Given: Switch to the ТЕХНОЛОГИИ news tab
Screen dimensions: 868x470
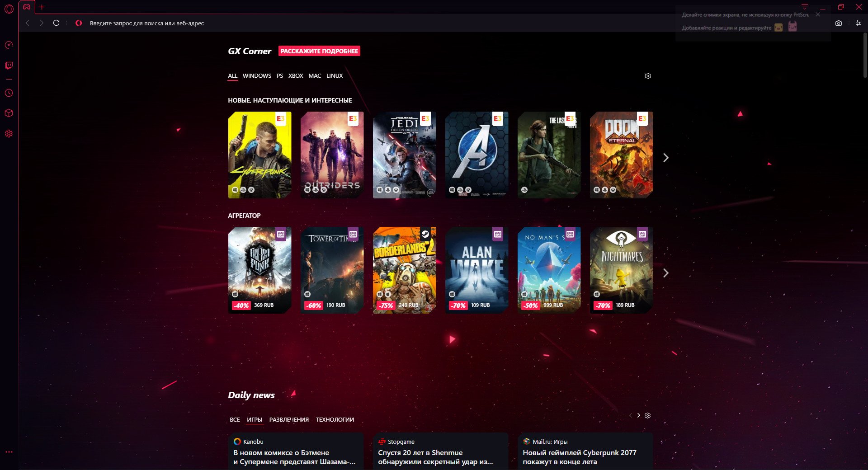Looking at the screenshot, I should click(335, 420).
